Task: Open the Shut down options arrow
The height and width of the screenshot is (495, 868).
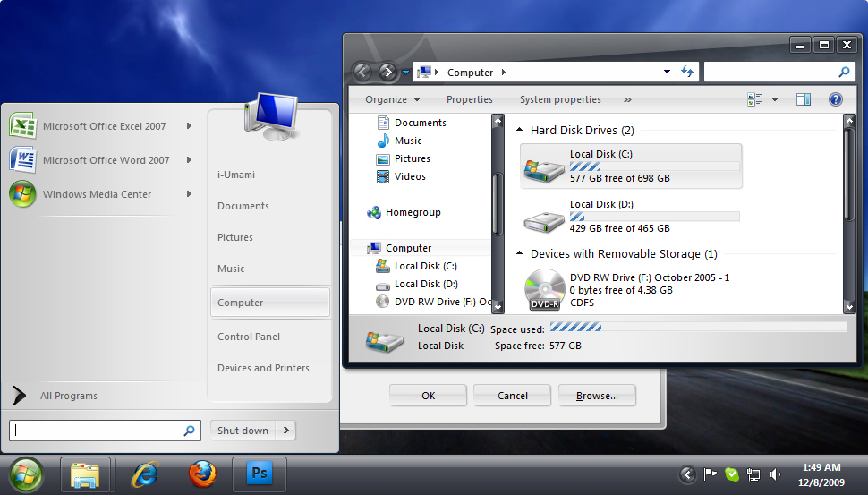Action: tap(285, 430)
